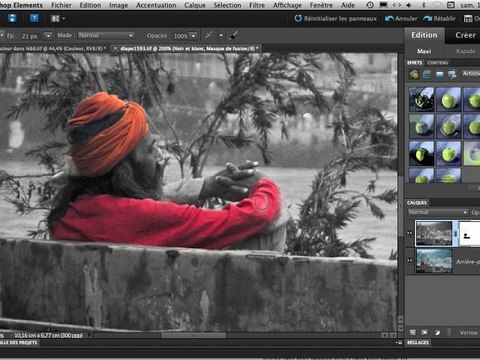Image resolution: width=480 pixels, height=360 pixels.
Task: Open the Fichier menu
Action: [61, 5]
